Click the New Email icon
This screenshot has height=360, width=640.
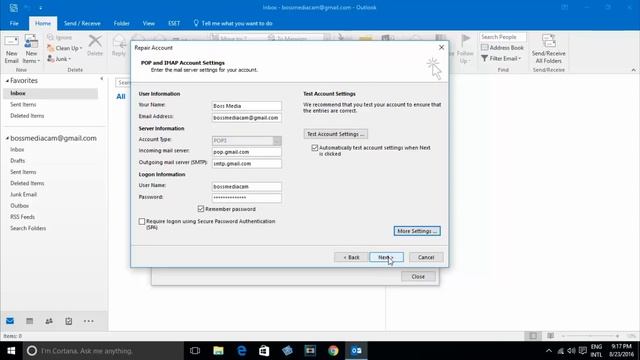pyautogui.click(x=11, y=49)
